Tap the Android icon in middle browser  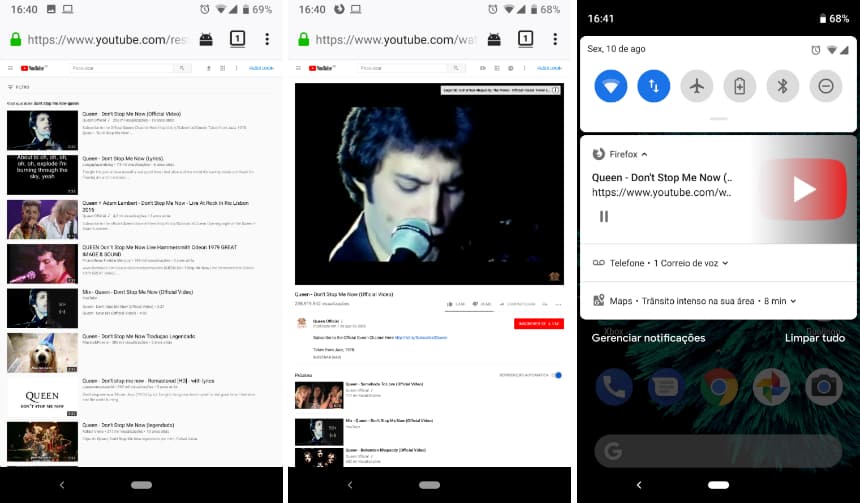[494, 39]
